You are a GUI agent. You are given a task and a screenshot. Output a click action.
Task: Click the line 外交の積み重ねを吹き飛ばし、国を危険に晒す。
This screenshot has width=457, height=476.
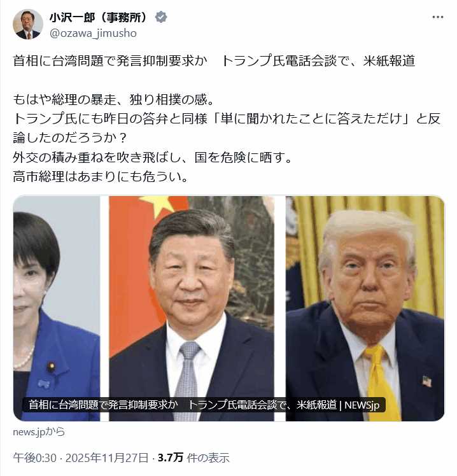tap(152, 157)
